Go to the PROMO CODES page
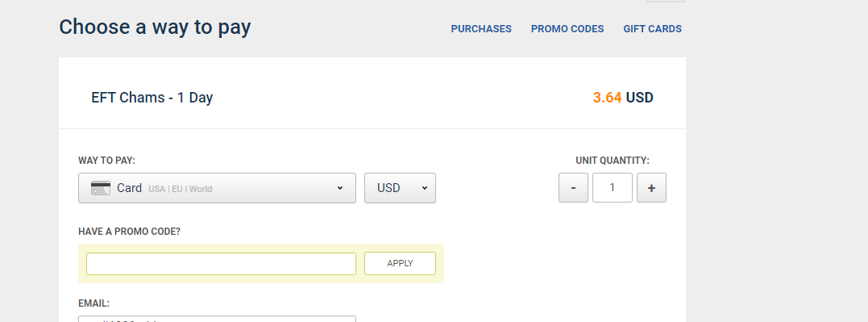Viewport: 868px width, 322px height. point(567,29)
